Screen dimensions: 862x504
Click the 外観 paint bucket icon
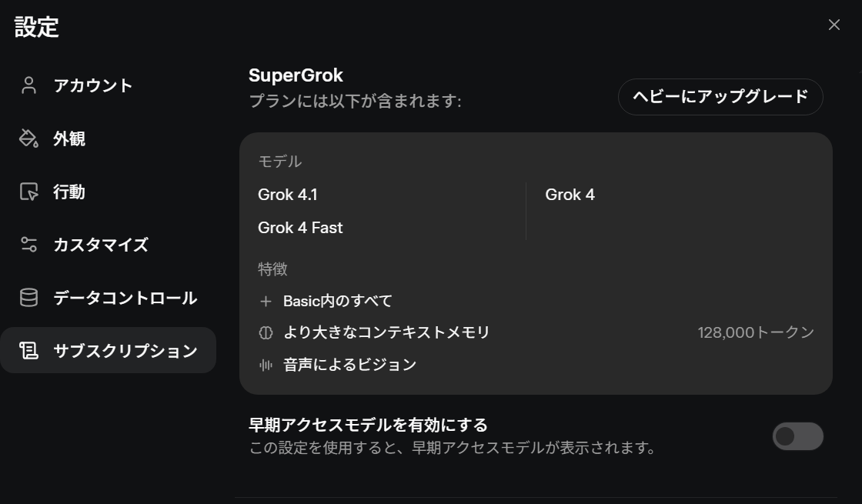pyautogui.click(x=28, y=139)
